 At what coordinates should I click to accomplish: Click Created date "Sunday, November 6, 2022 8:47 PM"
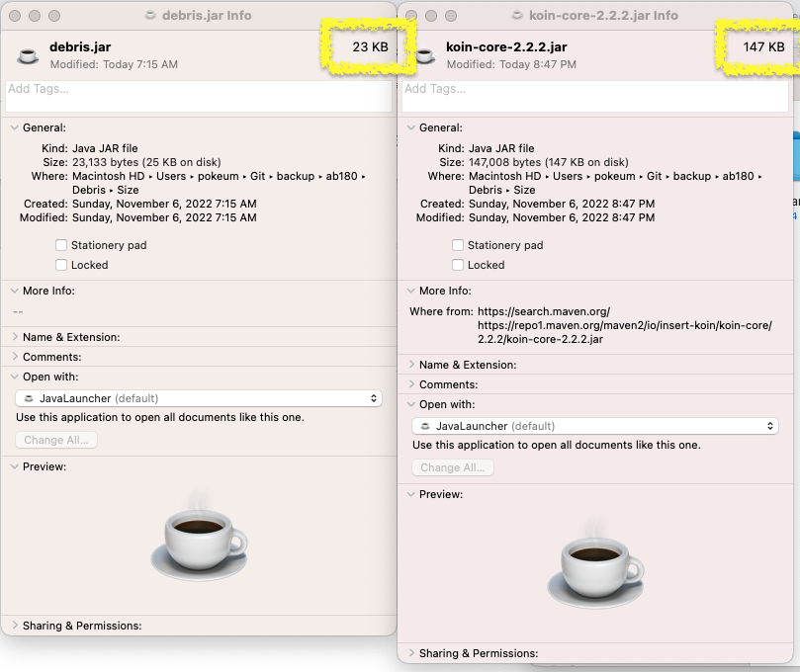(562, 204)
